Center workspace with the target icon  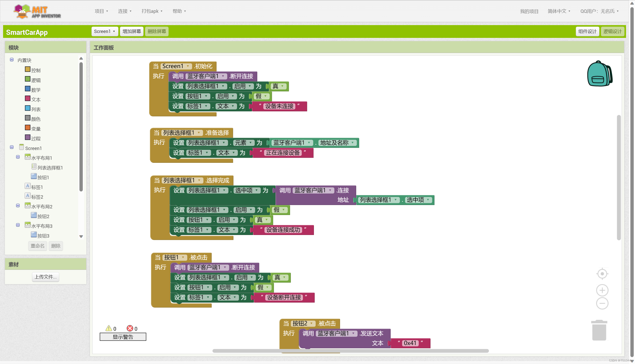pyautogui.click(x=602, y=274)
